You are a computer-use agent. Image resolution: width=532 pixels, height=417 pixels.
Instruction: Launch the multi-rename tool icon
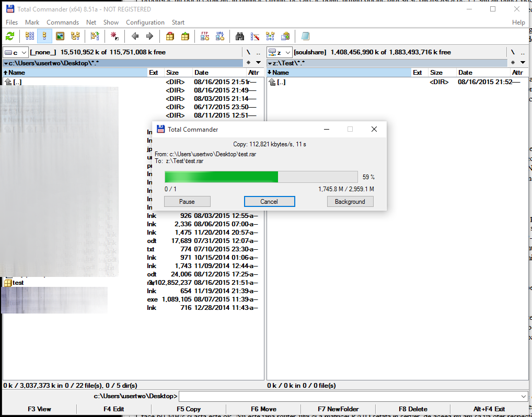[x=255, y=36]
